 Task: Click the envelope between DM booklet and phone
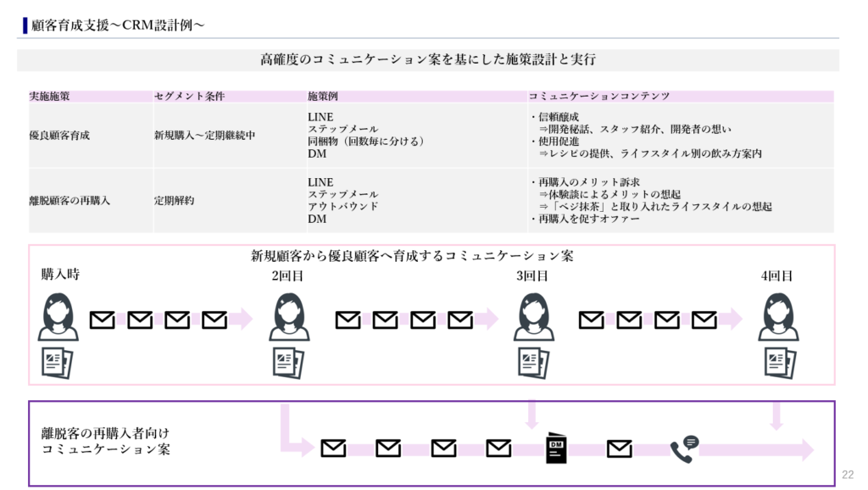pyautogui.click(x=620, y=448)
